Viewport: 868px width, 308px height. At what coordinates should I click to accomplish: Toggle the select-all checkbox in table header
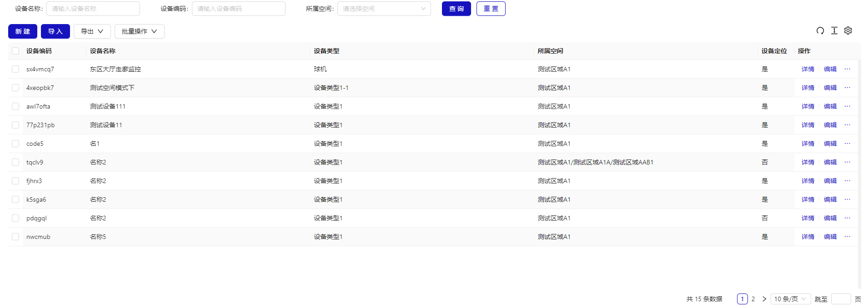[x=15, y=51]
